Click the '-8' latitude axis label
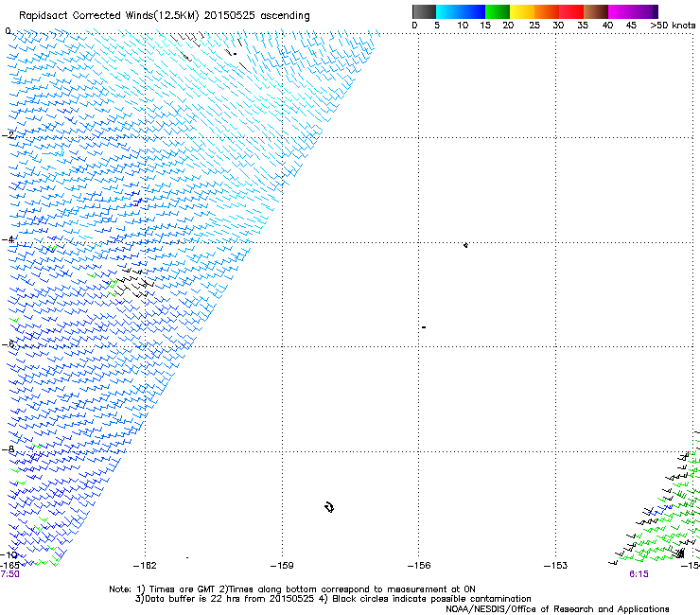 click(x=8, y=448)
